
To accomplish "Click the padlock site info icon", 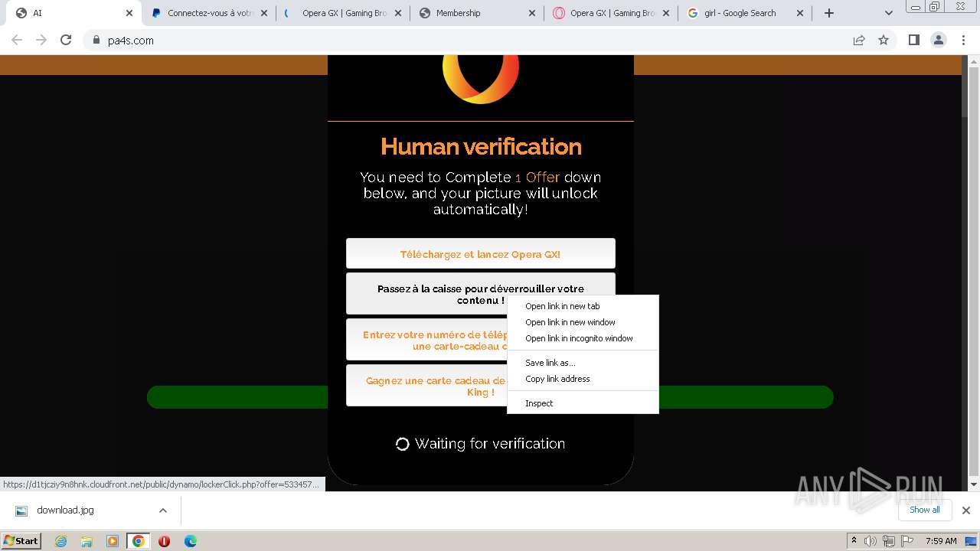I will [96, 41].
